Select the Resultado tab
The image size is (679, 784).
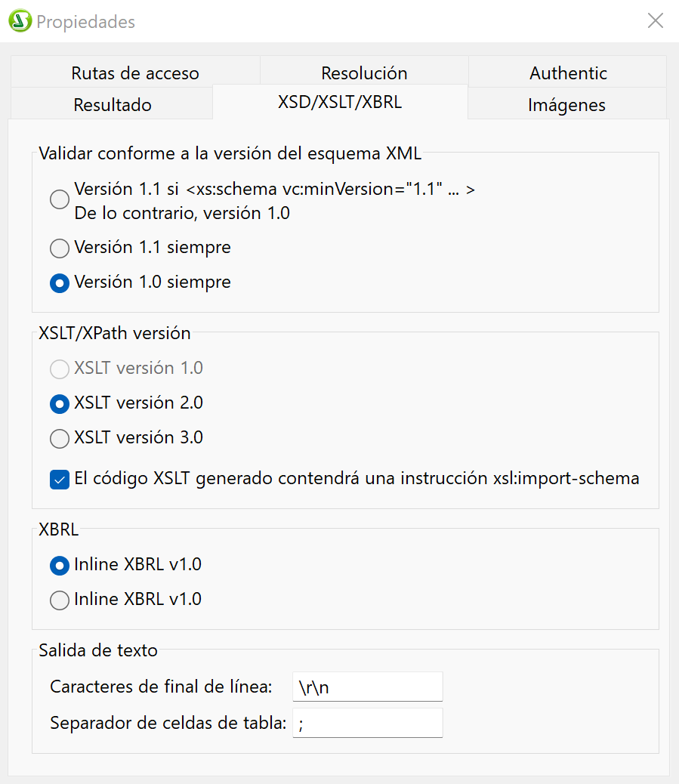pyautogui.click(x=113, y=105)
